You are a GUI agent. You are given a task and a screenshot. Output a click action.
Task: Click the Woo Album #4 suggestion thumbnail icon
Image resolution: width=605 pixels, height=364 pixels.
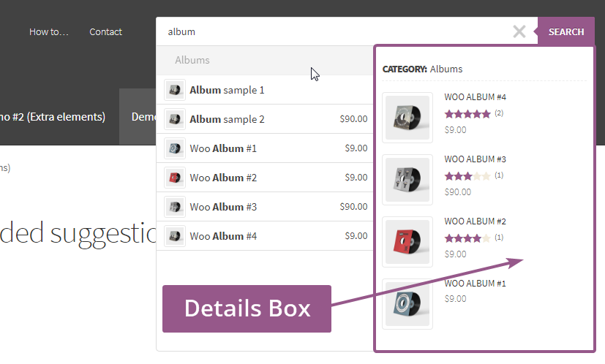tap(174, 236)
